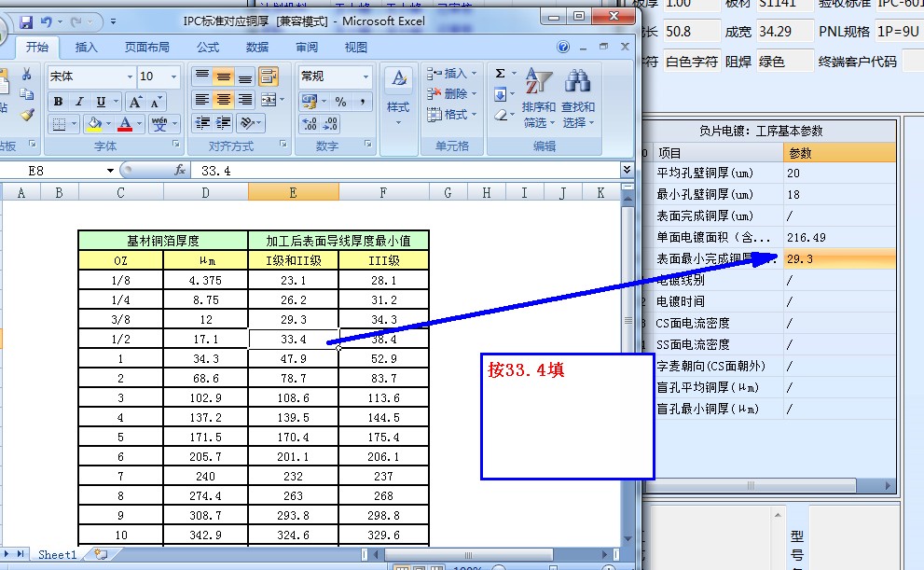The height and width of the screenshot is (570, 924).
Task: Click the phonetic guide wén icon
Action: [x=159, y=124]
